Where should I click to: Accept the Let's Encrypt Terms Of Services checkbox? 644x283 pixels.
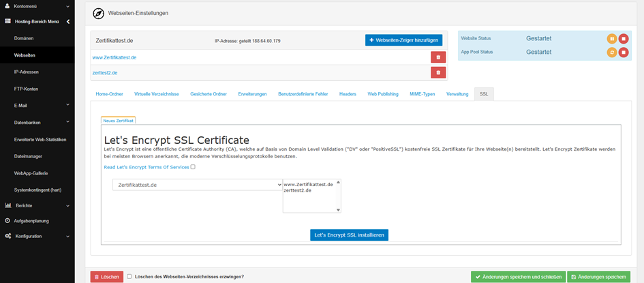click(193, 167)
